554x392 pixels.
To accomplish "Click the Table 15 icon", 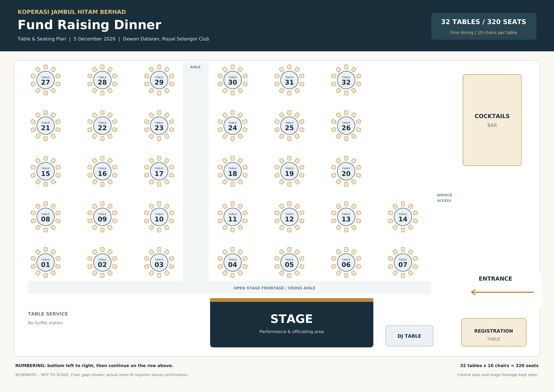I will point(46,171).
